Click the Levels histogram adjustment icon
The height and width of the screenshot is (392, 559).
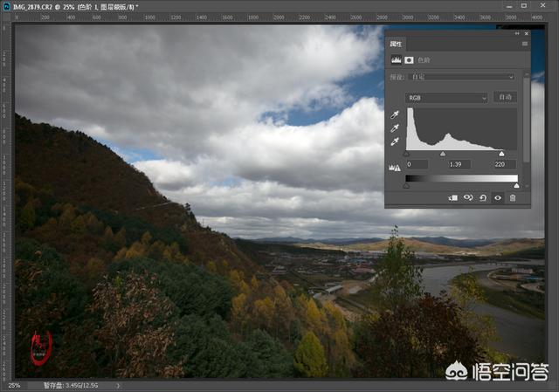click(395, 60)
